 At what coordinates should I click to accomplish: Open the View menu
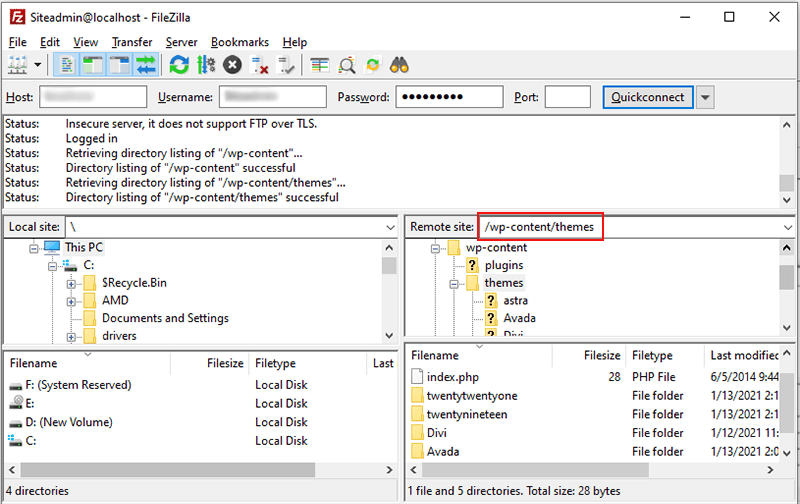click(86, 42)
